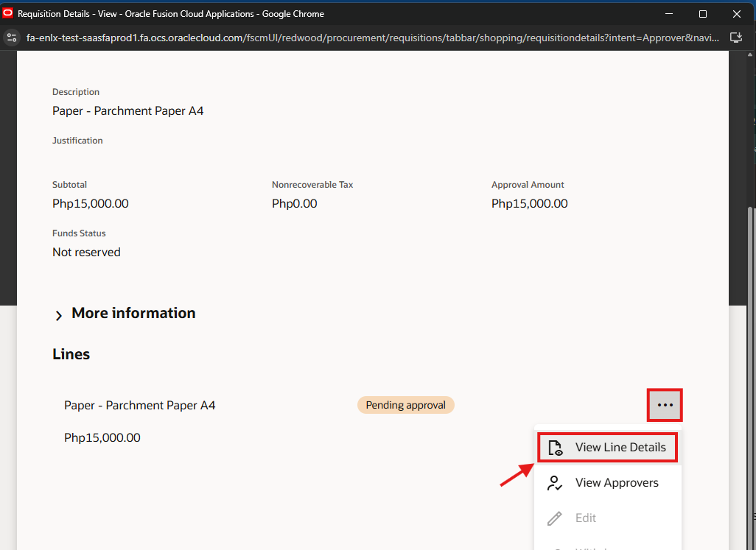Click the Oracle logo in title bar
The height and width of the screenshot is (550, 756).
point(7,13)
